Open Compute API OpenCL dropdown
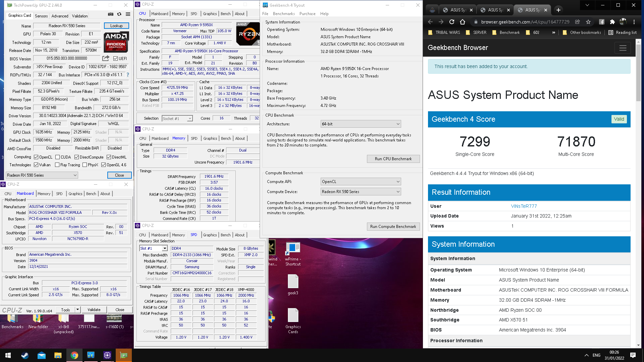Image resolution: width=644 pixels, height=362 pixels. tap(361, 182)
